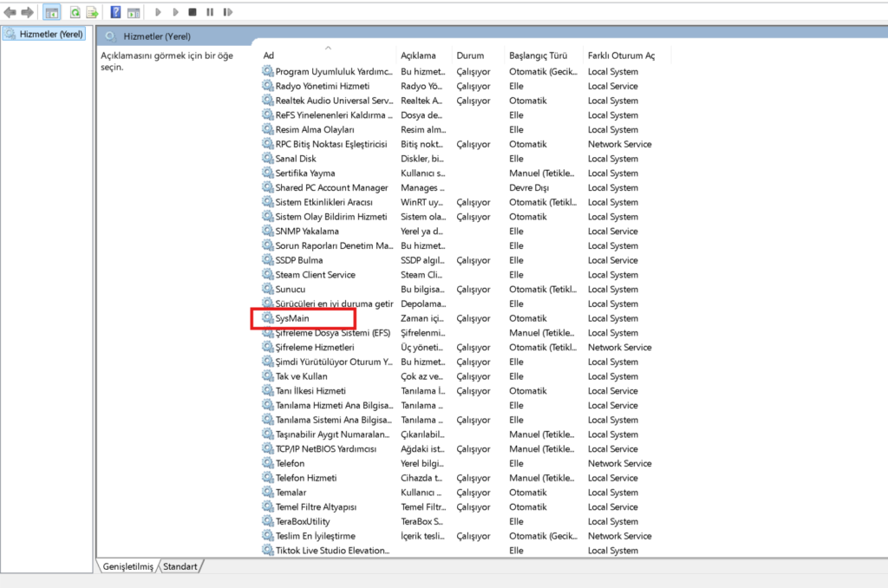
Task: Toggle the action pane toolbar icon
Action: pos(134,12)
